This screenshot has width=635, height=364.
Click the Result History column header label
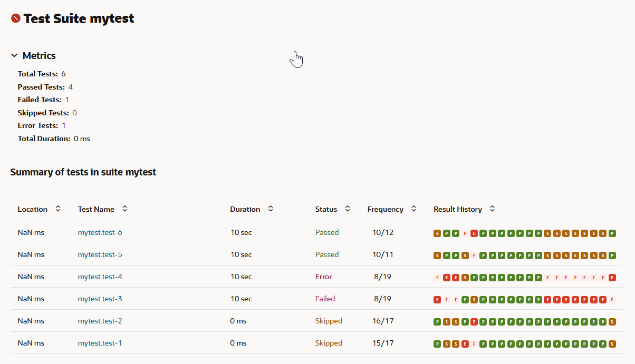point(458,209)
